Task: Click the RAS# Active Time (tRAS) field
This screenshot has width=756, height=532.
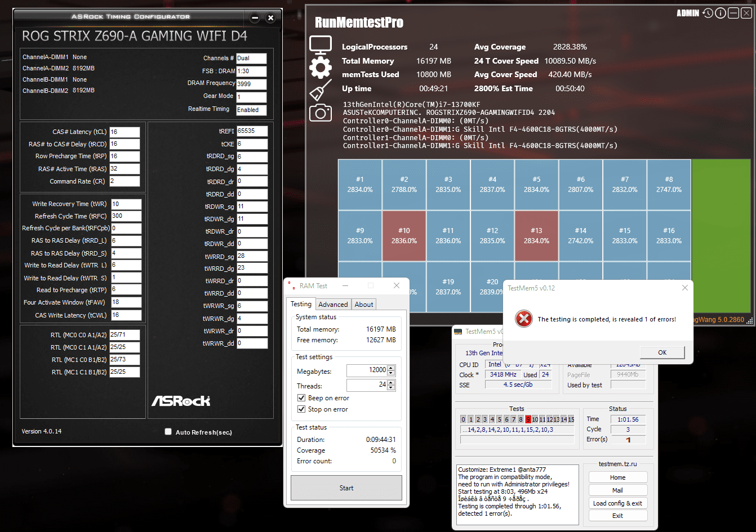Action: (x=124, y=169)
